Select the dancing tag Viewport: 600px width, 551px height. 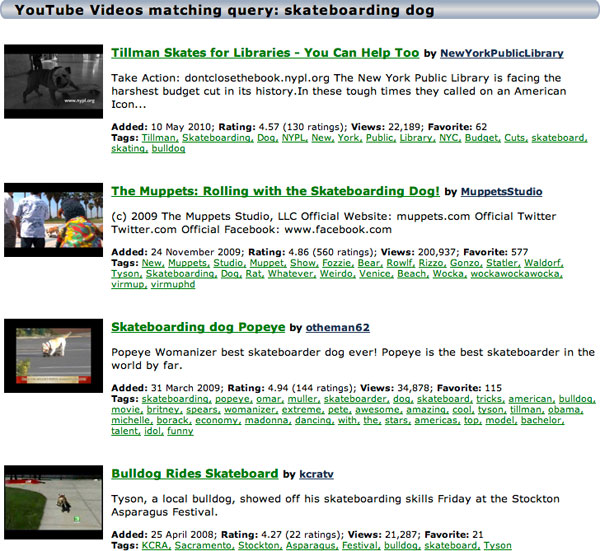315,420
